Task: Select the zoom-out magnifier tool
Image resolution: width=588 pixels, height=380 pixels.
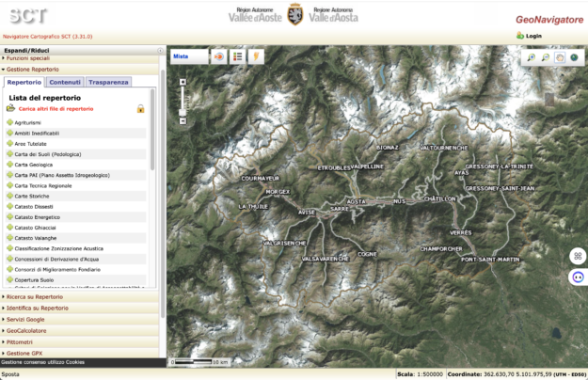Action: click(x=546, y=57)
